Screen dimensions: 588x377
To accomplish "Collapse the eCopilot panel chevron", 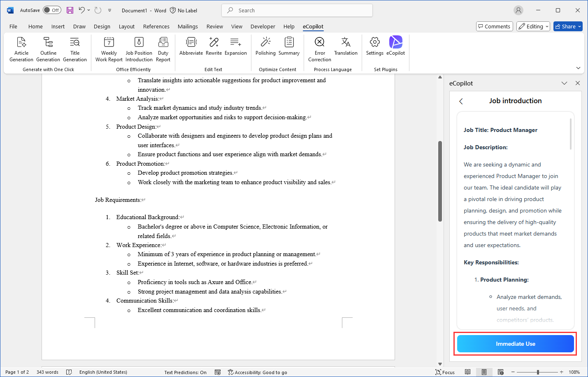I will tap(564, 83).
